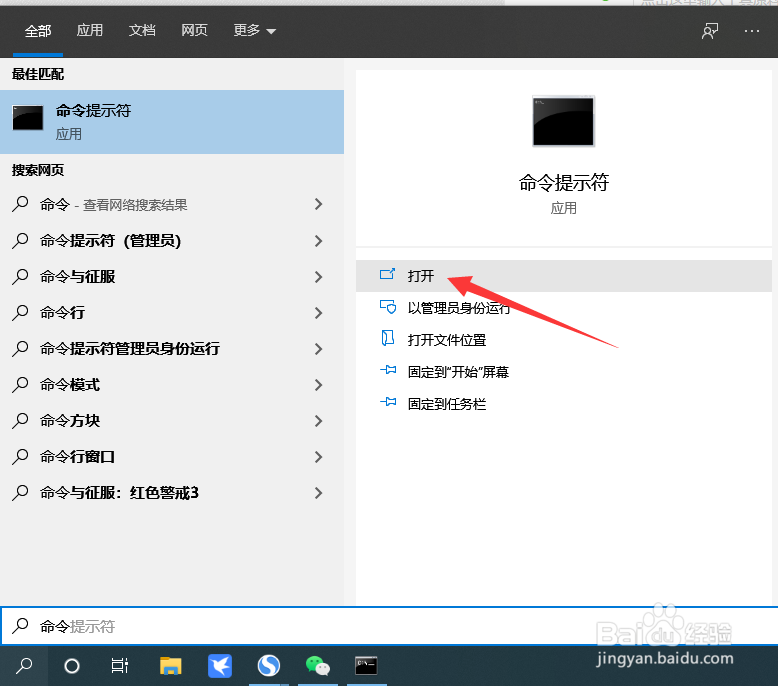Open Command Prompt icon on taskbar
778x686 pixels.
click(x=366, y=666)
